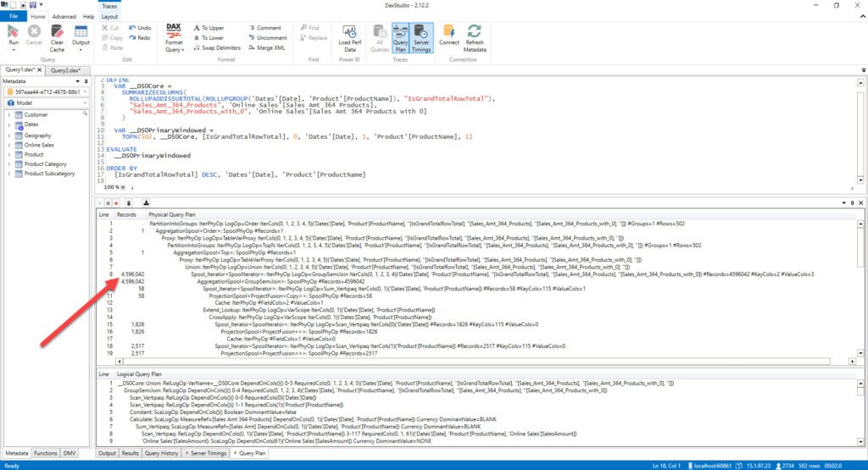Click the To Upper button

(209, 28)
